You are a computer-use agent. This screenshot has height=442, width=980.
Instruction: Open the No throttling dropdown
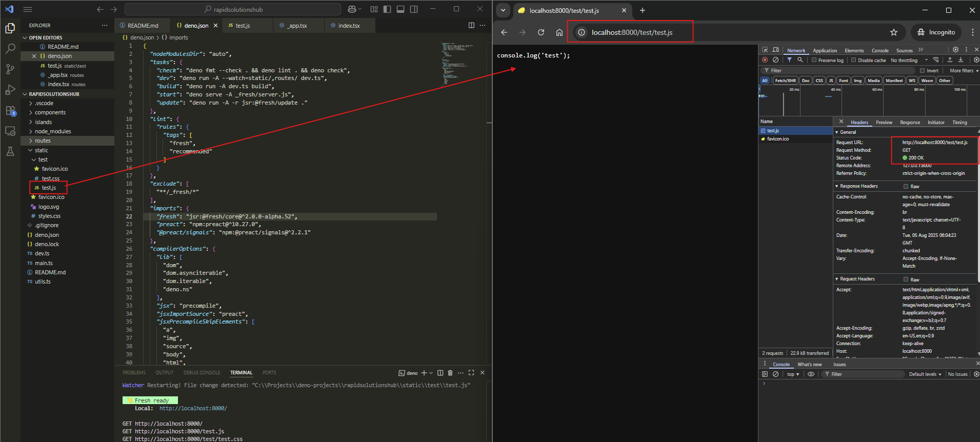click(909, 60)
